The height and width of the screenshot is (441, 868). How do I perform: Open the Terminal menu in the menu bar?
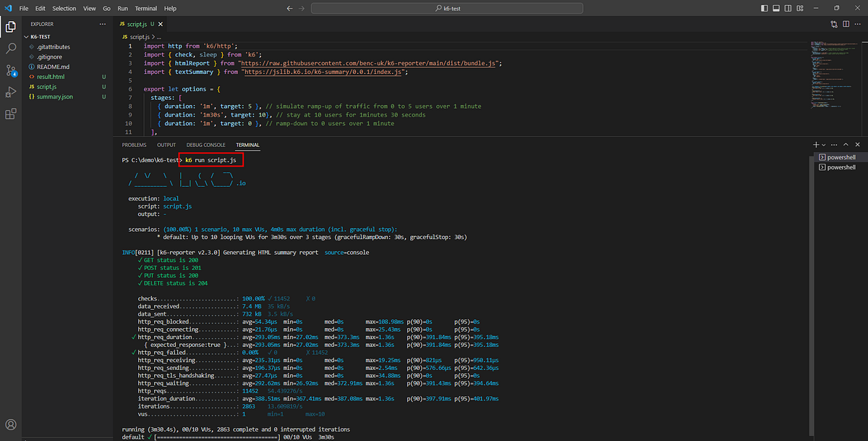click(145, 8)
